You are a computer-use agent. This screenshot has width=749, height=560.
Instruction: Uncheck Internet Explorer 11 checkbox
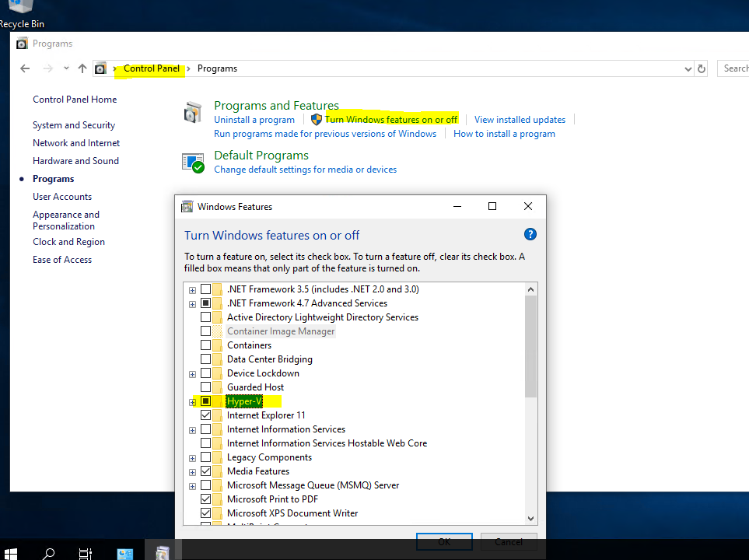[x=205, y=415]
